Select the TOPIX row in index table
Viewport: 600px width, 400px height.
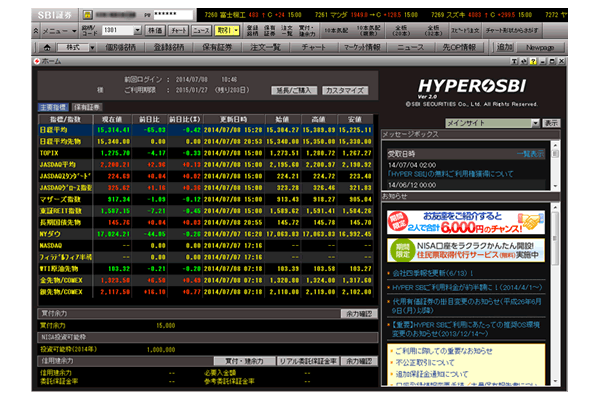[206, 153]
